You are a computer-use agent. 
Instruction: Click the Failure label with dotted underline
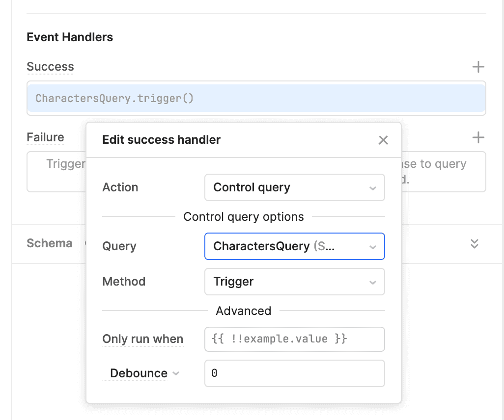coord(45,137)
